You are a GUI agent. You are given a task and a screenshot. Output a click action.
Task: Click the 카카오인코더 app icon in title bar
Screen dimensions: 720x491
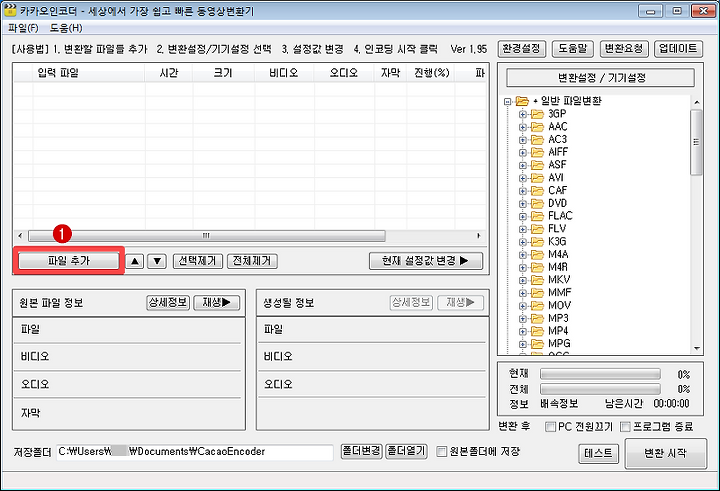click(x=10, y=10)
